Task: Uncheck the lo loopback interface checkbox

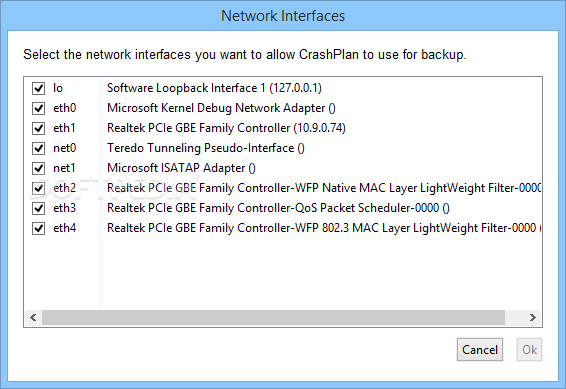Action: [x=38, y=88]
